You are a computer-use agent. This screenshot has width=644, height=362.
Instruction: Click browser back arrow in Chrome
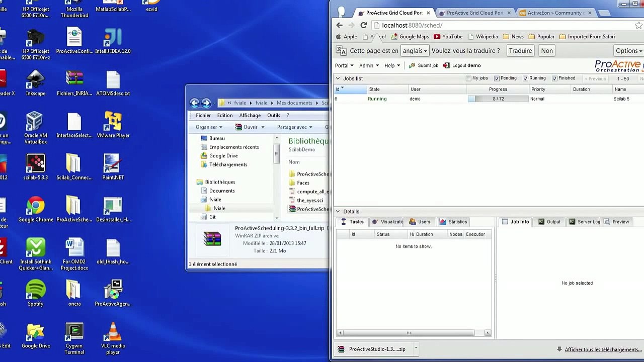[x=340, y=25]
